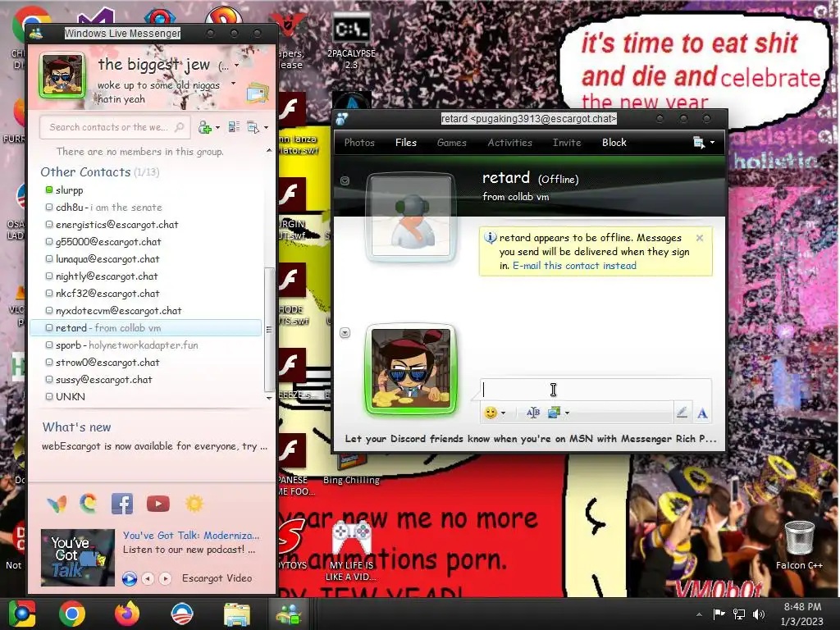The width and height of the screenshot is (840, 630).
Task: Click the search magnifier in contacts search box
Action: (180, 127)
